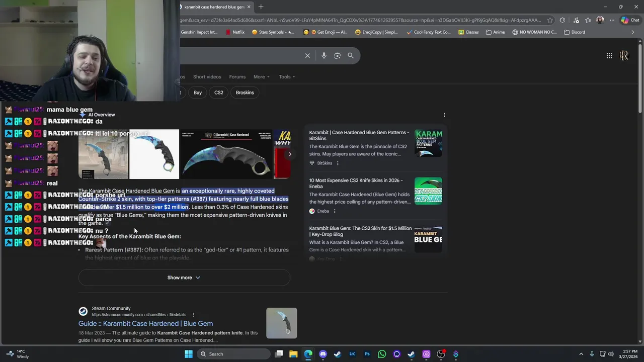Open the Google apps grid
Screen dimensions: 644x362
click(x=609, y=56)
